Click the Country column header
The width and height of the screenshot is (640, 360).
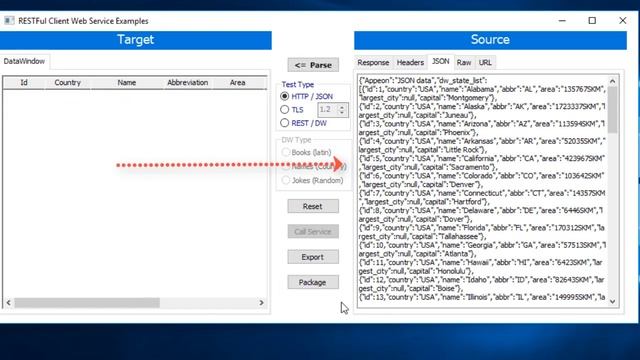coord(68,82)
